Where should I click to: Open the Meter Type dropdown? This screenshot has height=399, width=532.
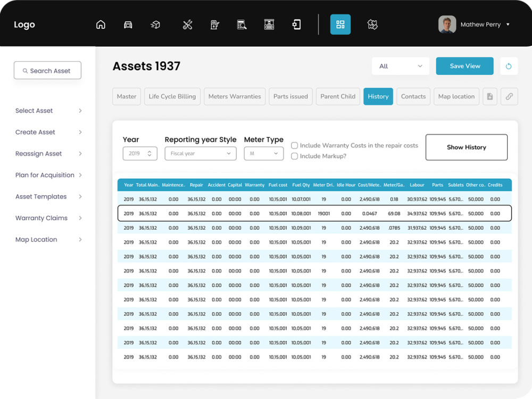coord(264,153)
